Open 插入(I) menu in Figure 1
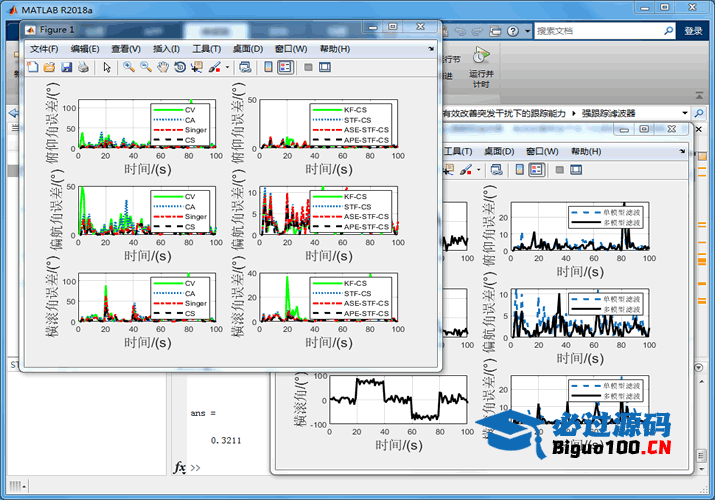 click(166, 49)
